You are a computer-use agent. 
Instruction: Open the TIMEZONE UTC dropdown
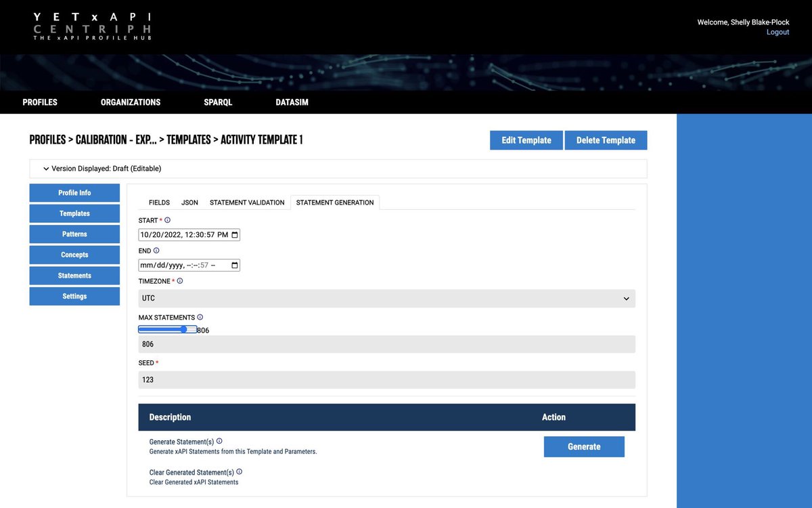pos(387,298)
